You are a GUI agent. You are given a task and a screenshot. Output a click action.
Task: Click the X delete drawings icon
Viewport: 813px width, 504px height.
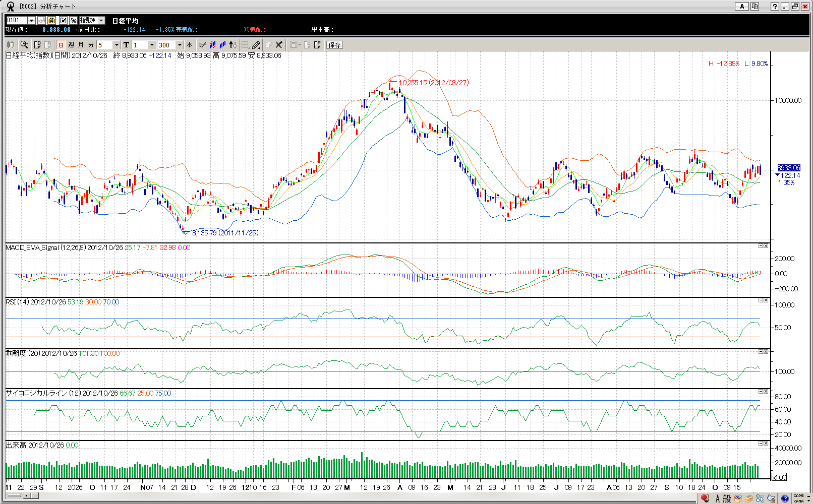click(279, 45)
